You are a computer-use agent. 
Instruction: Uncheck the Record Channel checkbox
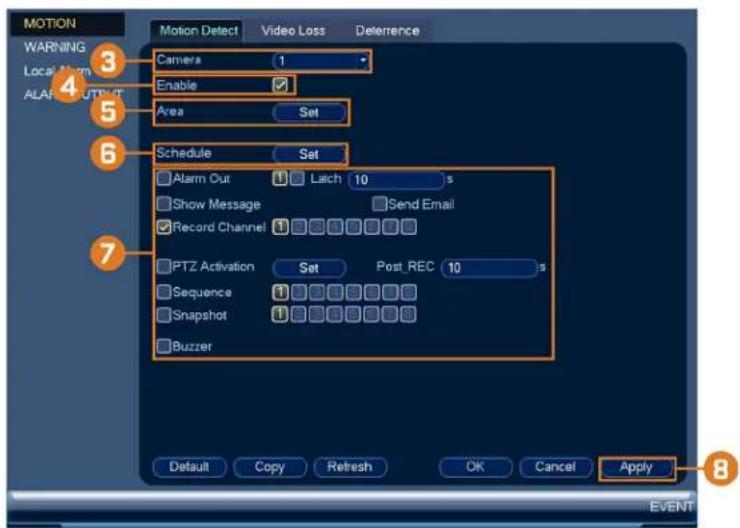pyautogui.click(x=164, y=227)
